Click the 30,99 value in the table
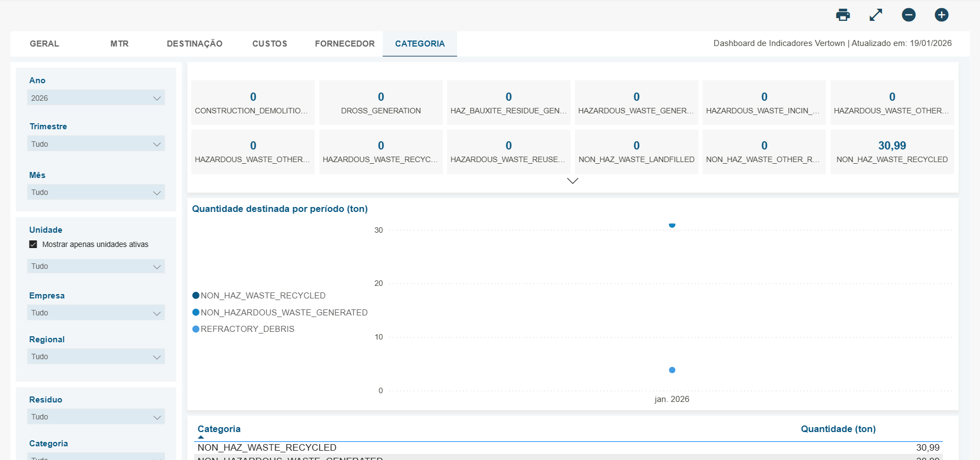 (x=928, y=448)
